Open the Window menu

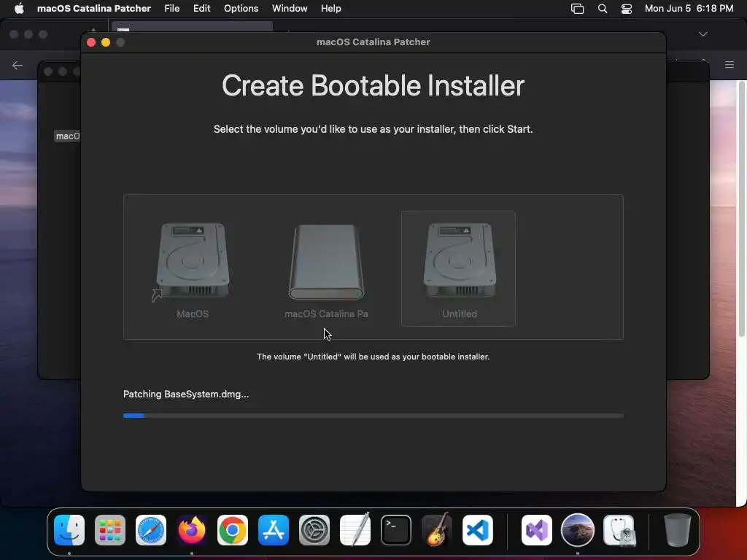290,9
